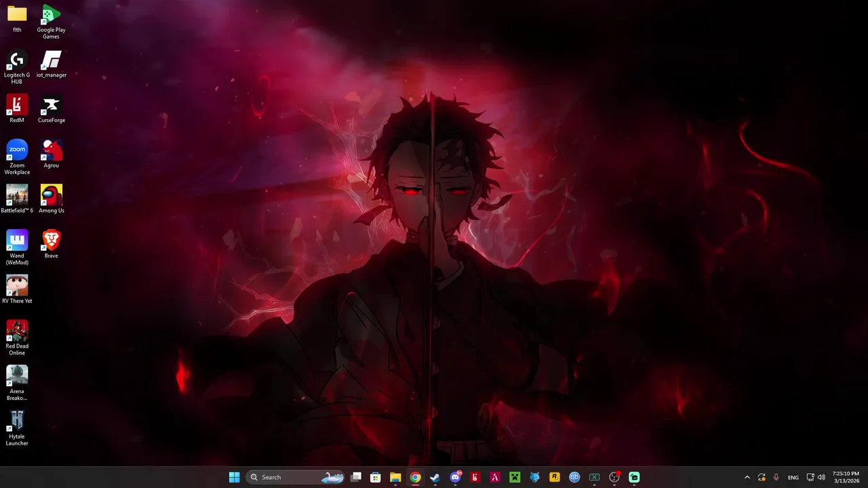Image resolution: width=868 pixels, height=488 pixels.
Task: Select the Battlefield 6 desktop icon
Action: tap(17, 199)
